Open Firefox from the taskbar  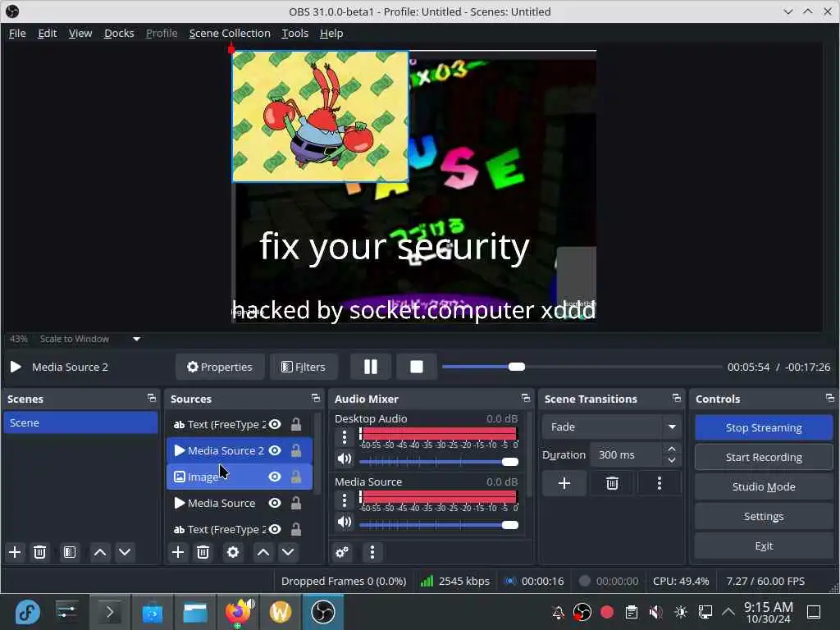(x=238, y=612)
